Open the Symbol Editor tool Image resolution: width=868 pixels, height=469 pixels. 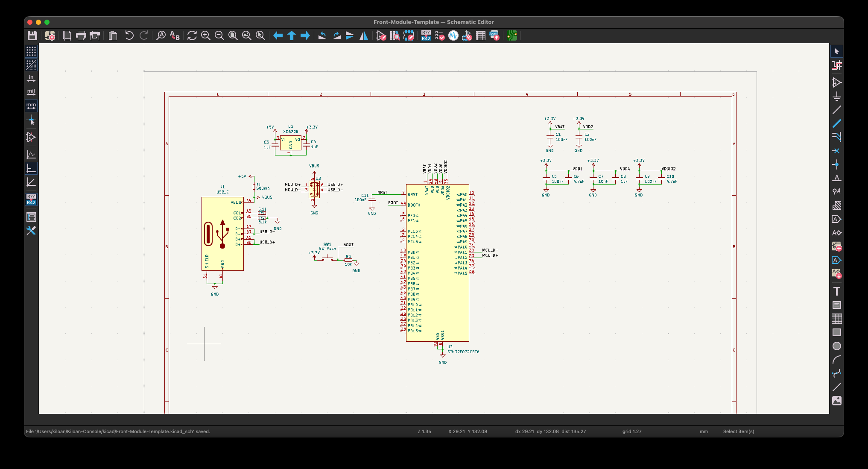(381, 36)
